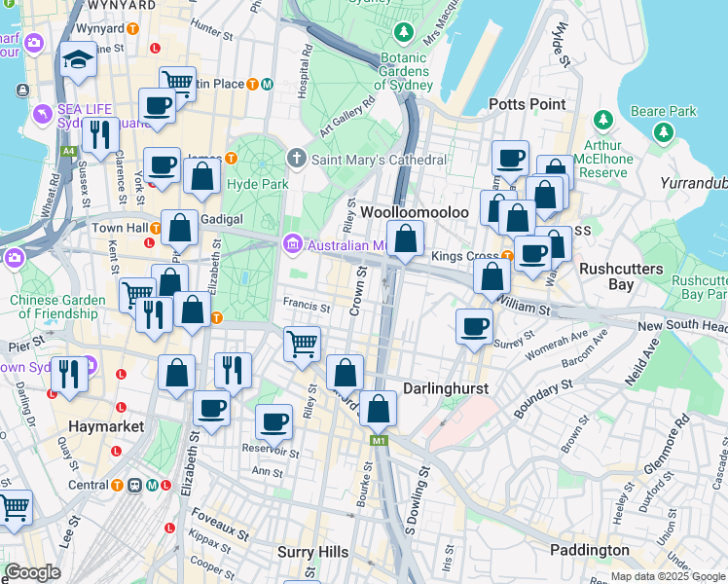Click the shopping cart marker below Francis St
This screenshot has width=728, height=584.
coord(302,346)
